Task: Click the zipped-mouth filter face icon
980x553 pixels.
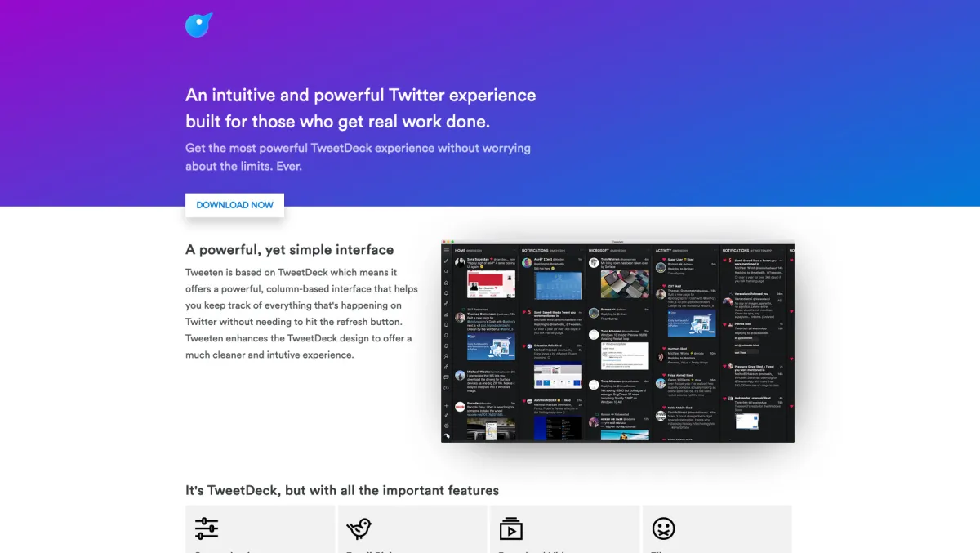Action: pos(663,528)
